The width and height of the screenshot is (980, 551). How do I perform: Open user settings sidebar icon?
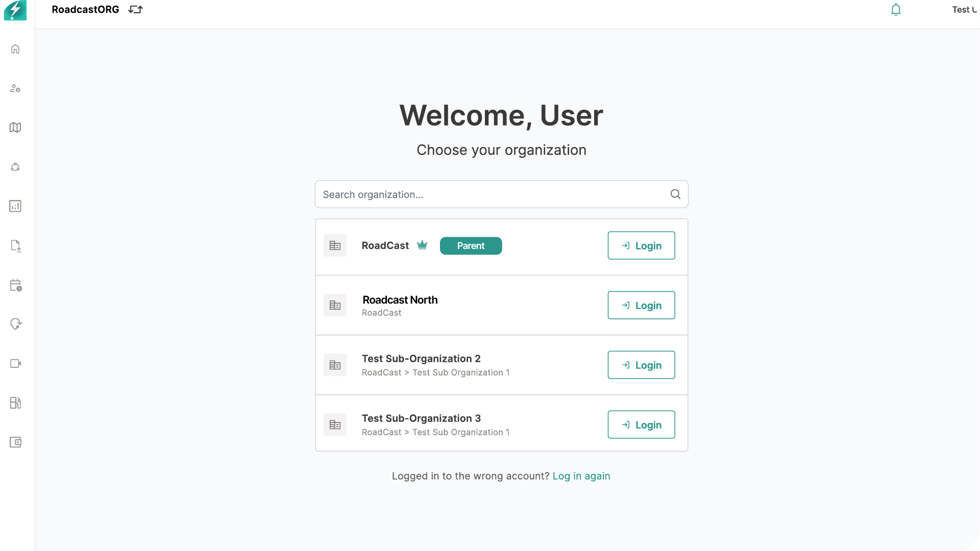[15, 88]
